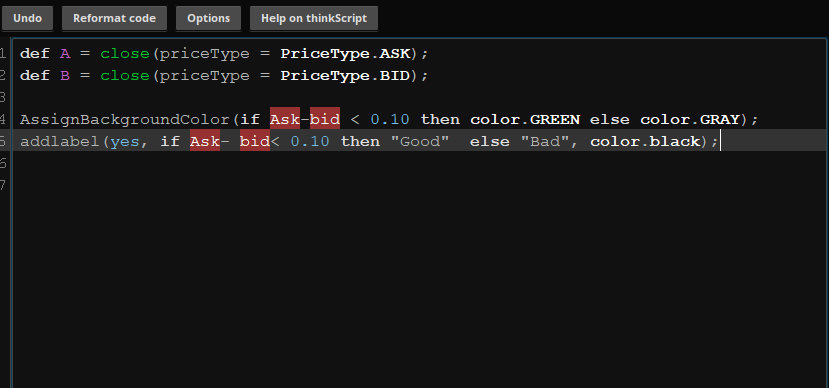Open Help on thinkScript
Screen dimensions: 829x388
314,19
